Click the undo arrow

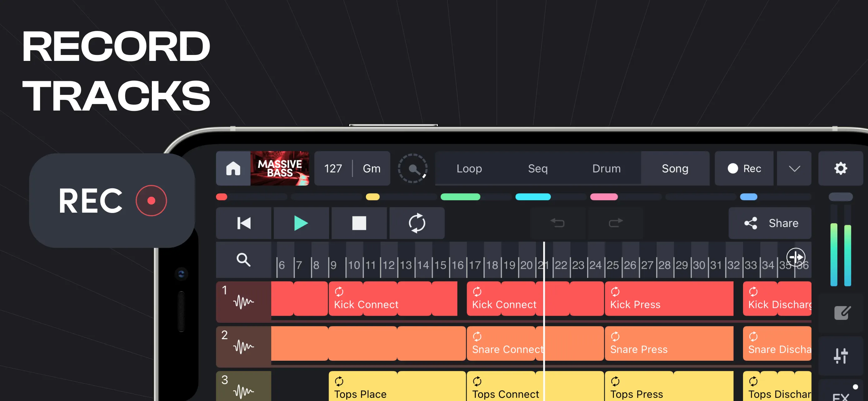pyautogui.click(x=557, y=223)
